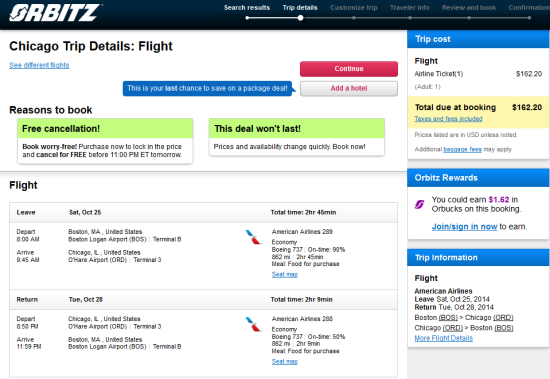550x379 pixels.
Task: Open the See different flights link
Action: pyautogui.click(x=39, y=65)
